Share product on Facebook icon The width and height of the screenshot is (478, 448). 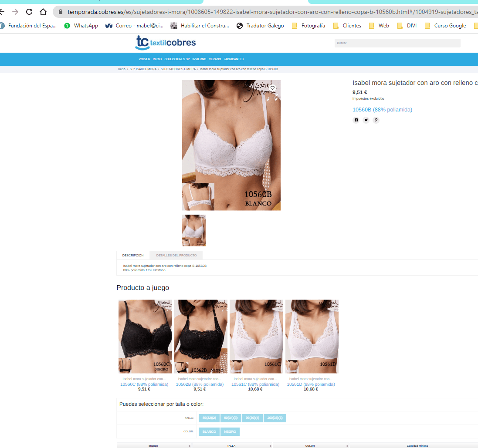tap(356, 120)
